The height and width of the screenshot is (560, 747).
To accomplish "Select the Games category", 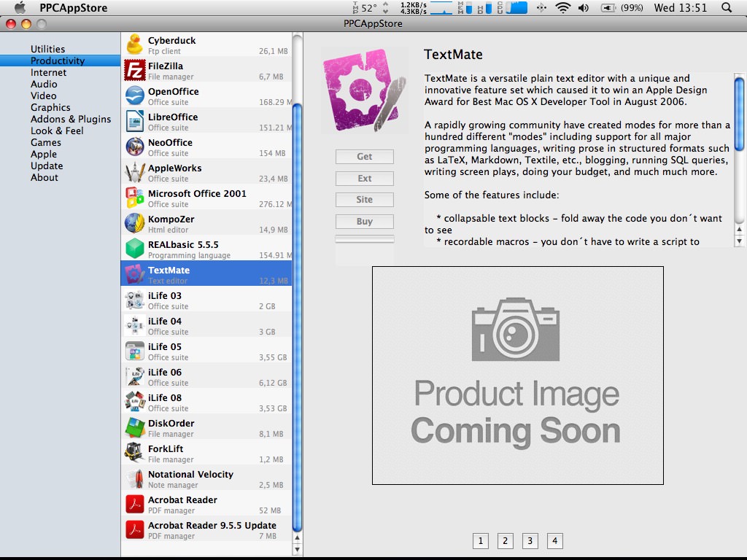I will point(46,142).
